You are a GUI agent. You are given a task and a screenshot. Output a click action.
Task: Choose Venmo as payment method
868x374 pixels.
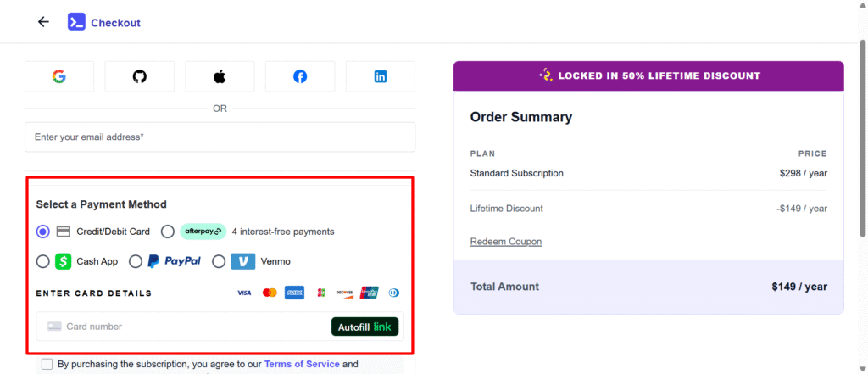pyautogui.click(x=219, y=261)
